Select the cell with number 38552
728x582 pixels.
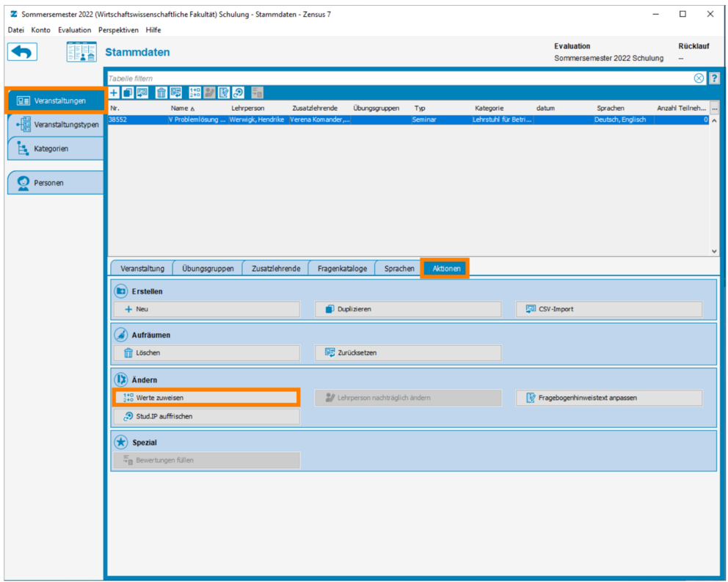pyautogui.click(x=138, y=120)
